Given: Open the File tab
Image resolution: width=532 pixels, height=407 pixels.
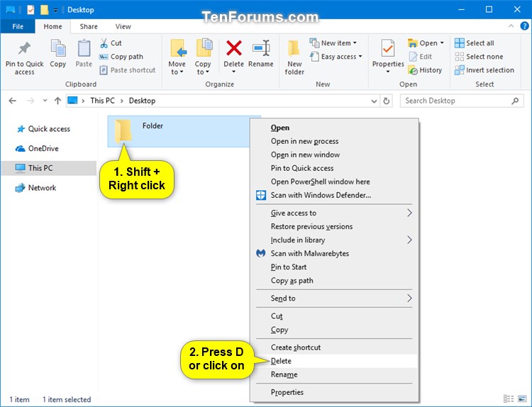Looking at the screenshot, I should (18, 26).
